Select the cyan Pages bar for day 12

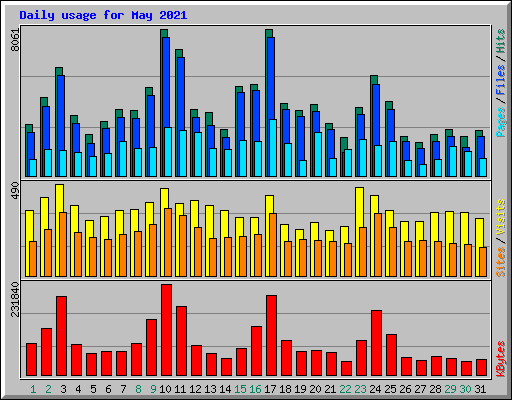[x=198, y=154]
